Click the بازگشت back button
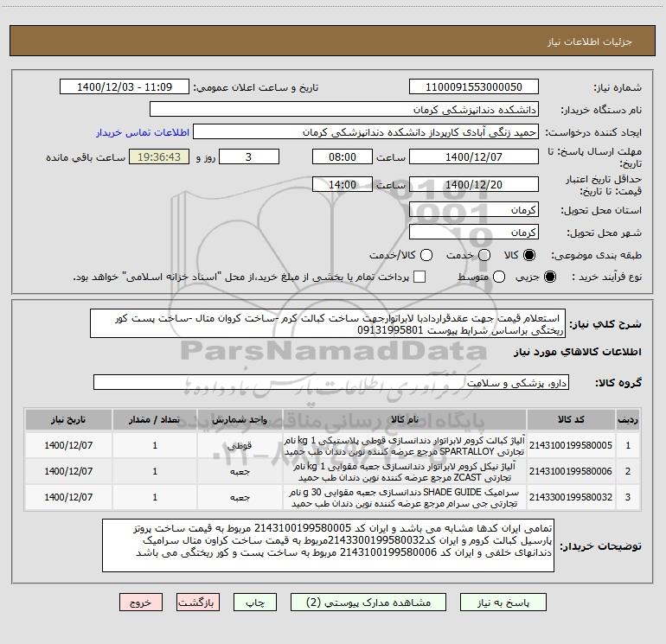Screen dimensions: 666x644 click(x=198, y=603)
